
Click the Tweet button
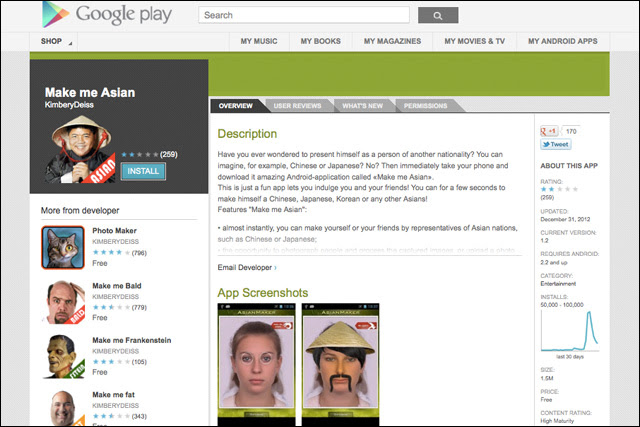click(x=556, y=144)
